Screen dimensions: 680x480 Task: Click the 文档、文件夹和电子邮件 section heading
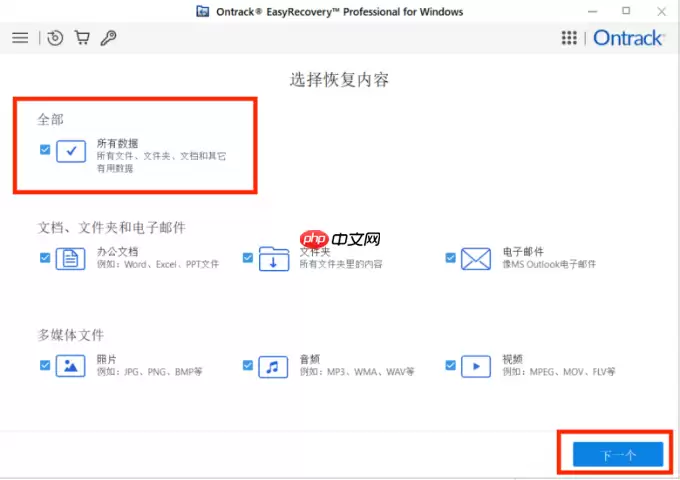tap(112, 227)
